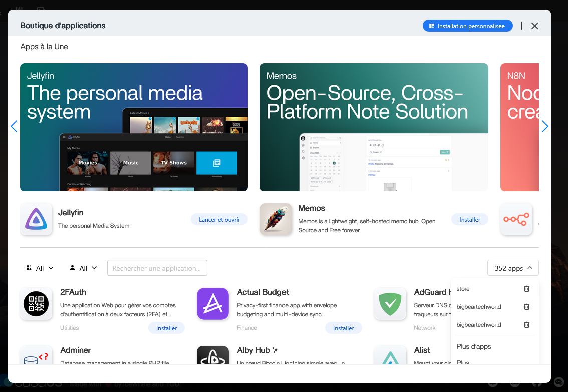Click 'Installation personnalisée' button

[x=467, y=26]
